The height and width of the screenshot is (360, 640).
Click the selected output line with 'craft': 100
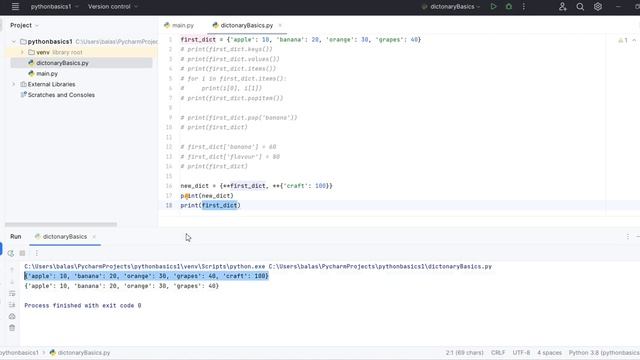click(147, 276)
